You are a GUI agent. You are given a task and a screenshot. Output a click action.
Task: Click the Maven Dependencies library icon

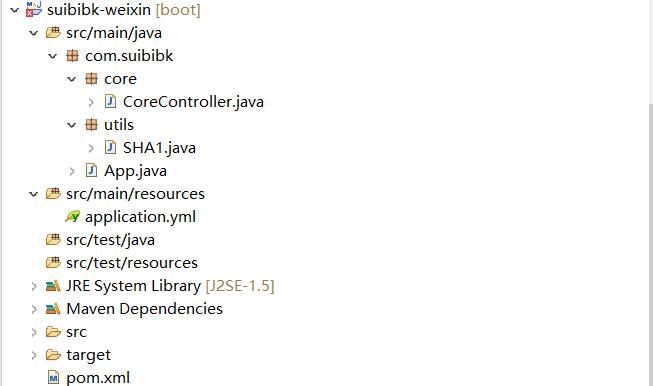click(53, 309)
